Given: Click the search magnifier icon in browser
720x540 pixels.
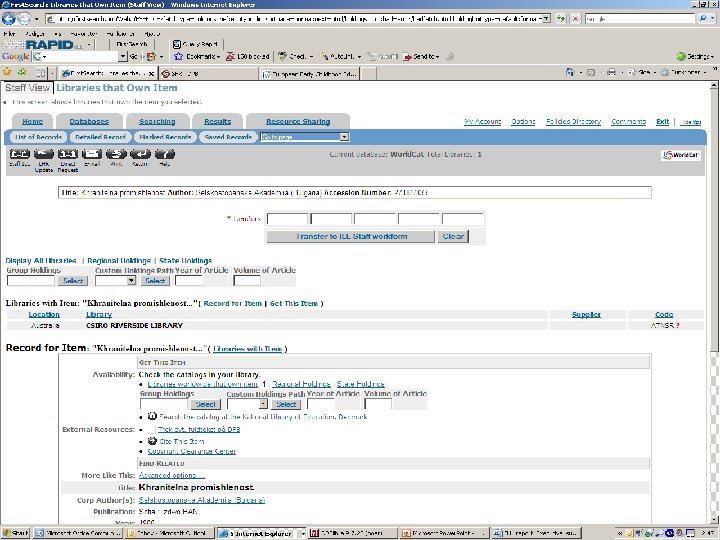Looking at the screenshot, I should [x=703, y=18].
